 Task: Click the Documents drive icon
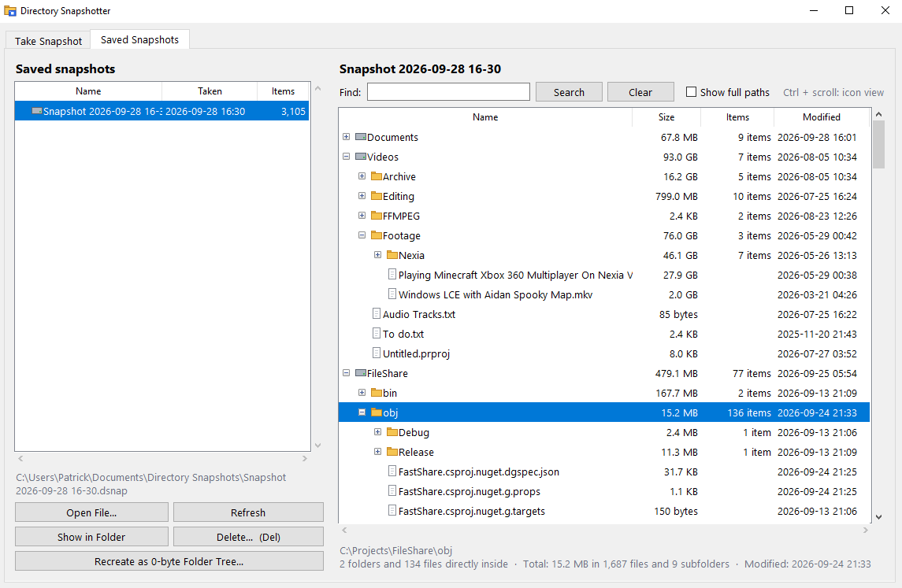361,137
